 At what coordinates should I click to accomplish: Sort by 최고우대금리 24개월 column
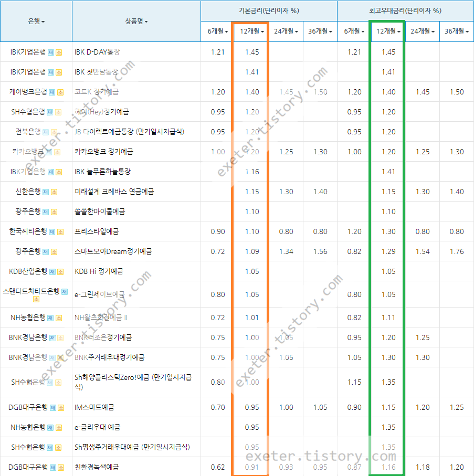pyautogui.click(x=423, y=31)
